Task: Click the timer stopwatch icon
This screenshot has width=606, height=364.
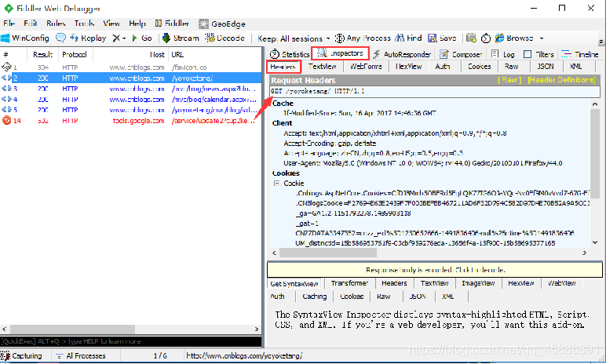Action: pyautogui.click(x=486, y=38)
